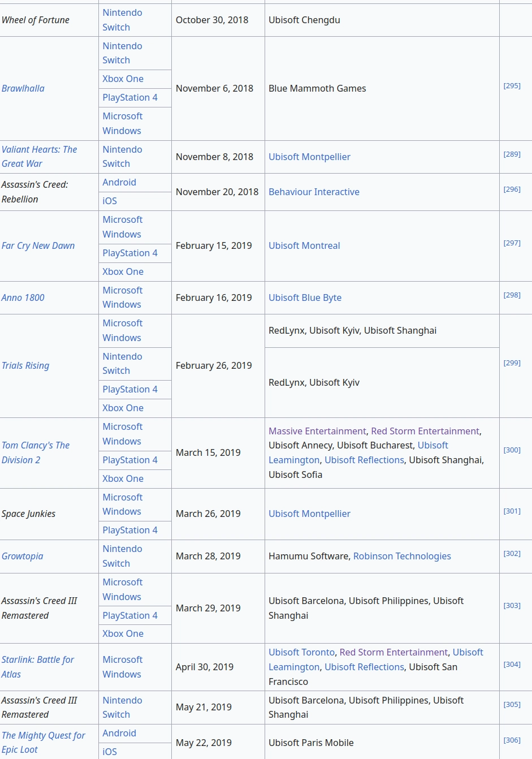Open the Ubisoft Blue Byte developer link
Viewport: 532px width, 759px height.
(x=305, y=297)
